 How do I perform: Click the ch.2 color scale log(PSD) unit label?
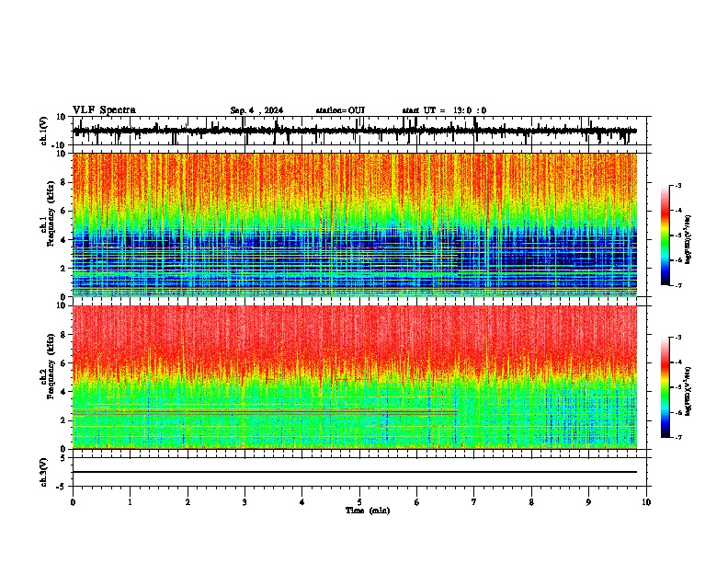pos(688,391)
